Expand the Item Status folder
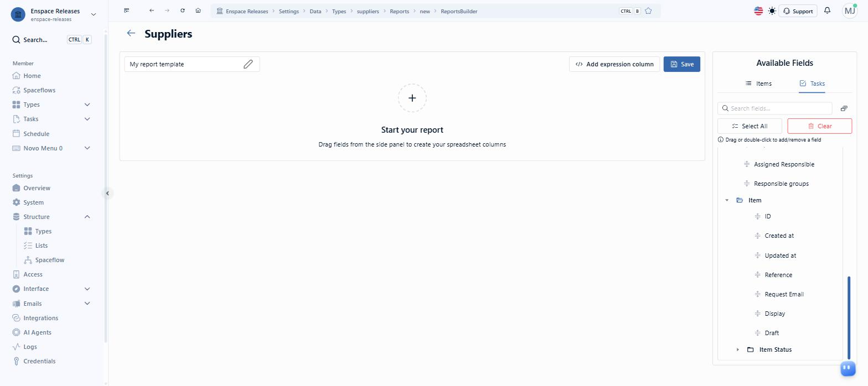The image size is (868, 386). point(738,350)
